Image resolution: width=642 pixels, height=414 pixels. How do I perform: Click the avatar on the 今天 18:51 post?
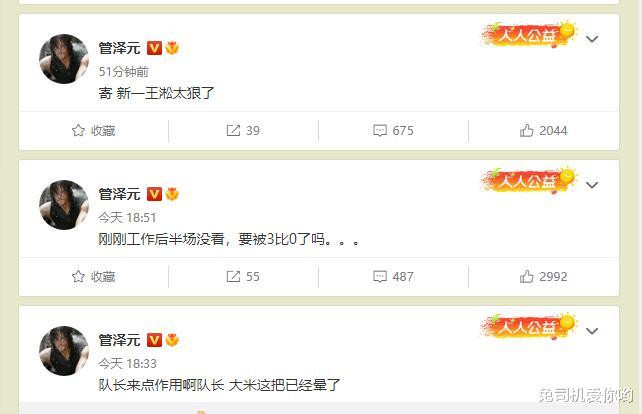[x=63, y=205]
